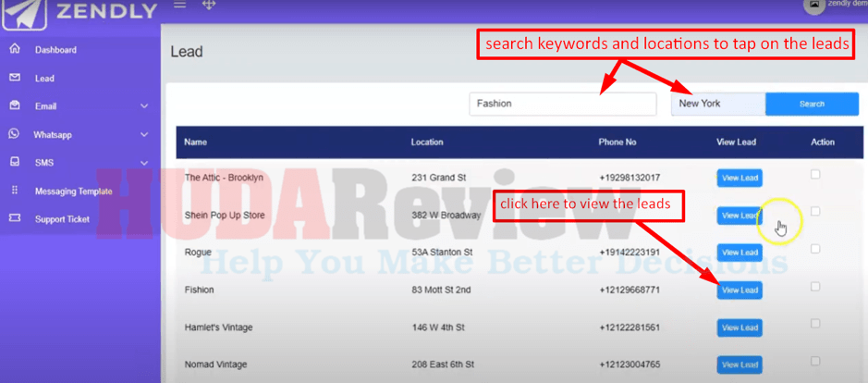Click the New York location field
This screenshot has height=383, width=868.
[x=718, y=104]
